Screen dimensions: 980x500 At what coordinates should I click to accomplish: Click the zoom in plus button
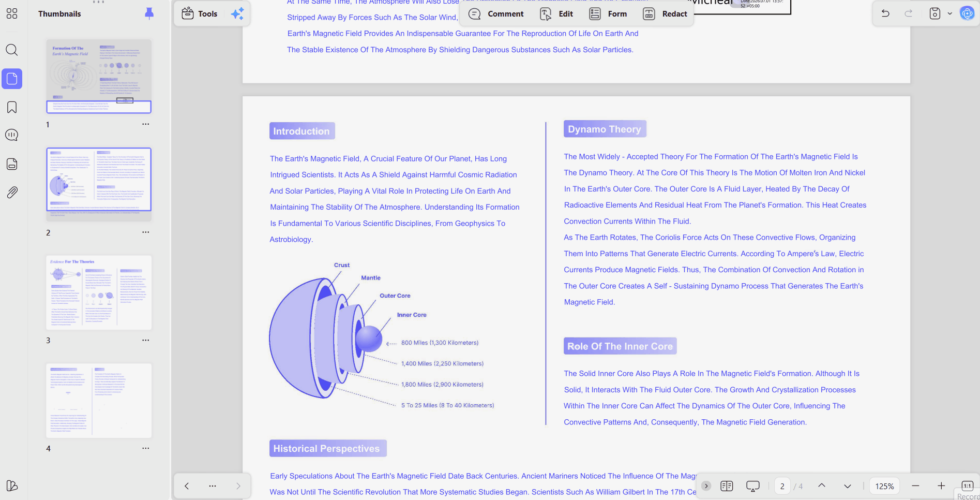pos(941,486)
